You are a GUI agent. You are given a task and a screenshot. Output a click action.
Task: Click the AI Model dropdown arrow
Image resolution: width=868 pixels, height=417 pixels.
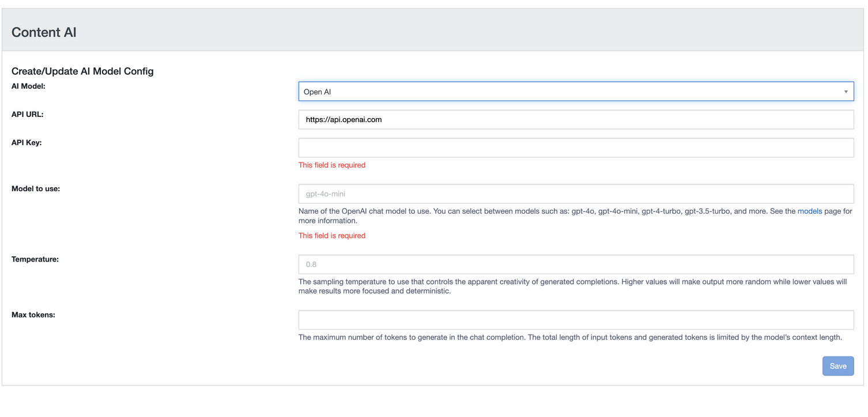click(846, 92)
